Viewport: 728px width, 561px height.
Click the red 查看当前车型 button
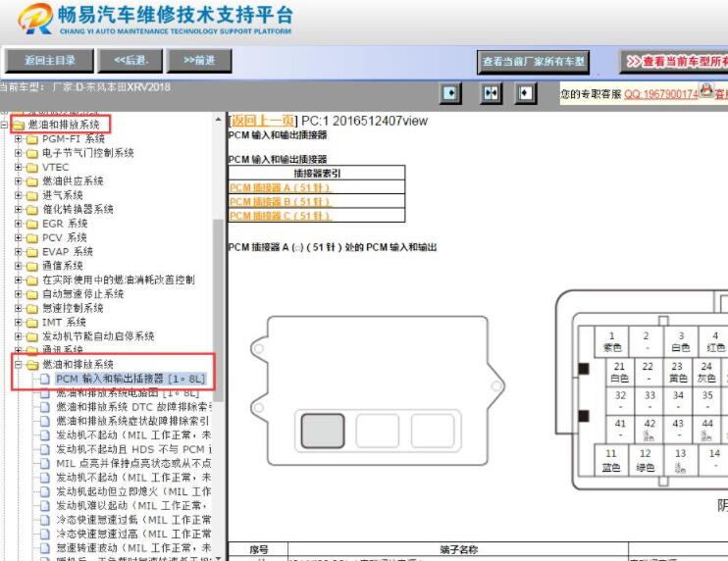pyautogui.click(x=674, y=62)
